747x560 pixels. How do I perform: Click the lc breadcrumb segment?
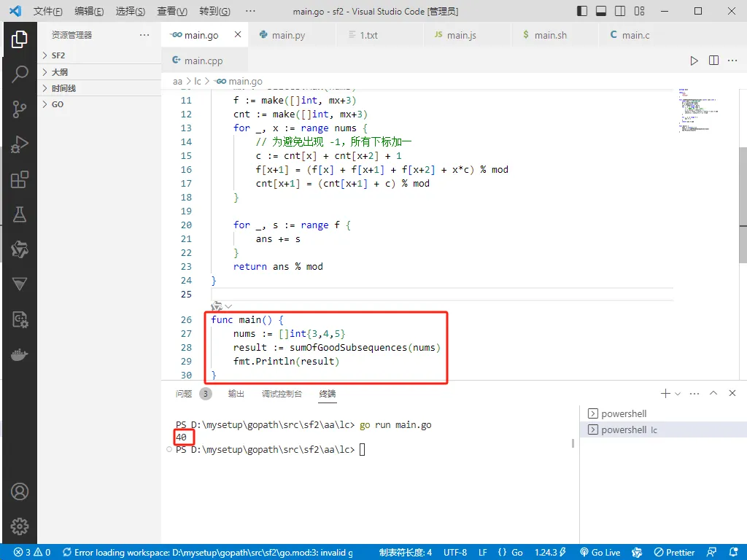[198, 82]
